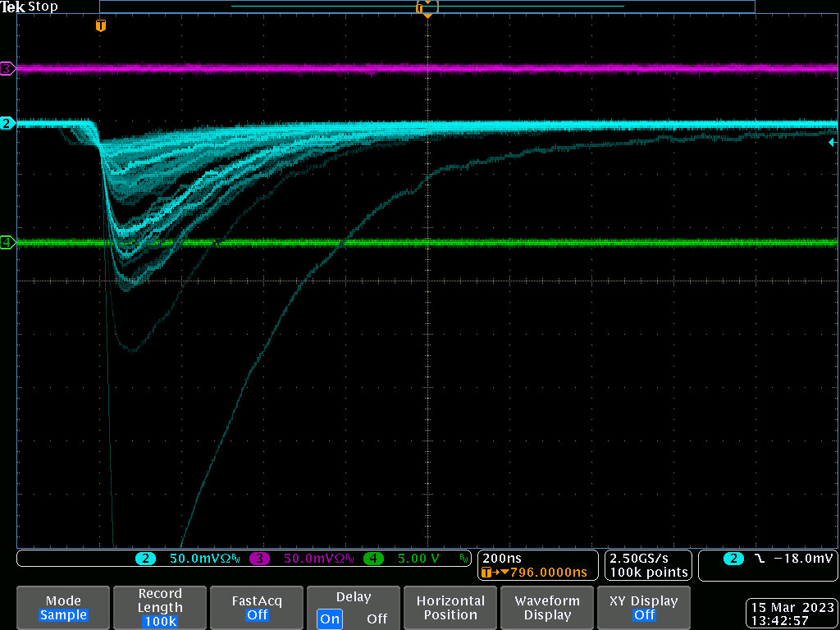The image size is (840, 630).
Task: Open the Waveform Display menu
Action: click(x=547, y=608)
